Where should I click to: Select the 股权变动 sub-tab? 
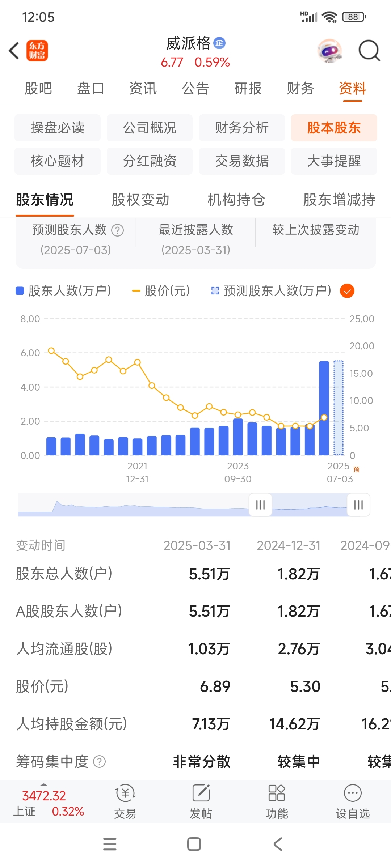coord(140,200)
